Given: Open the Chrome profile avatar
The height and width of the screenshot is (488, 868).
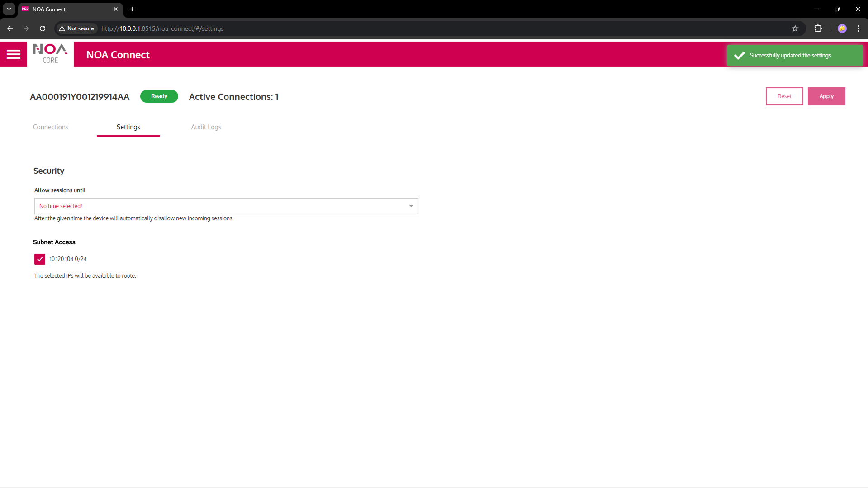Looking at the screenshot, I should click(842, 28).
